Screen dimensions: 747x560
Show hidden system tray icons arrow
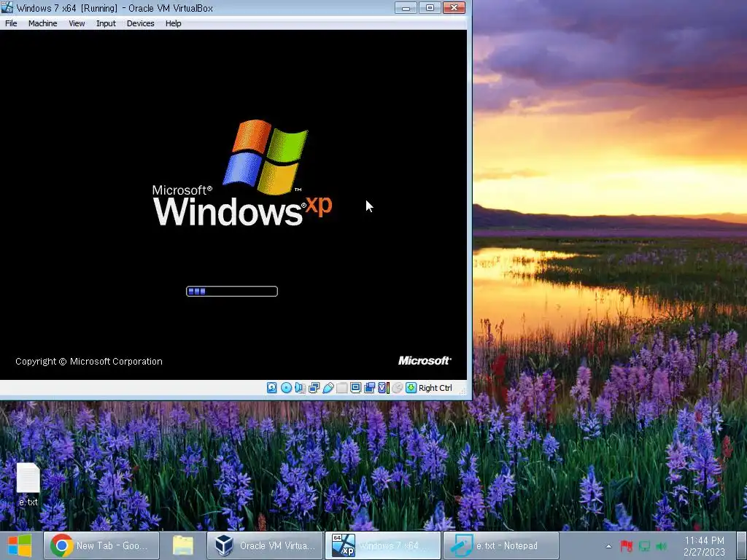tap(608, 546)
